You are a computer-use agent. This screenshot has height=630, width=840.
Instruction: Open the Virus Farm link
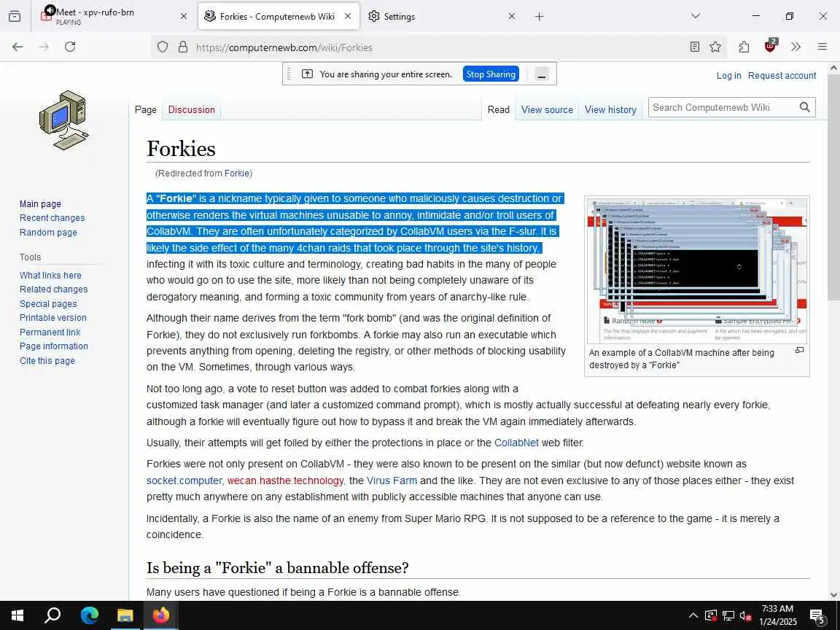(x=392, y=481)
